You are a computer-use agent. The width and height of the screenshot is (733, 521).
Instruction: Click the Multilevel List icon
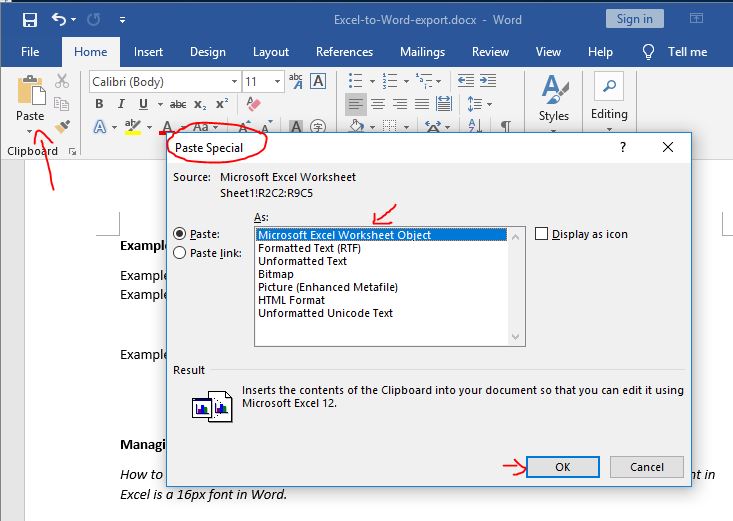click(x=424, y=81)
